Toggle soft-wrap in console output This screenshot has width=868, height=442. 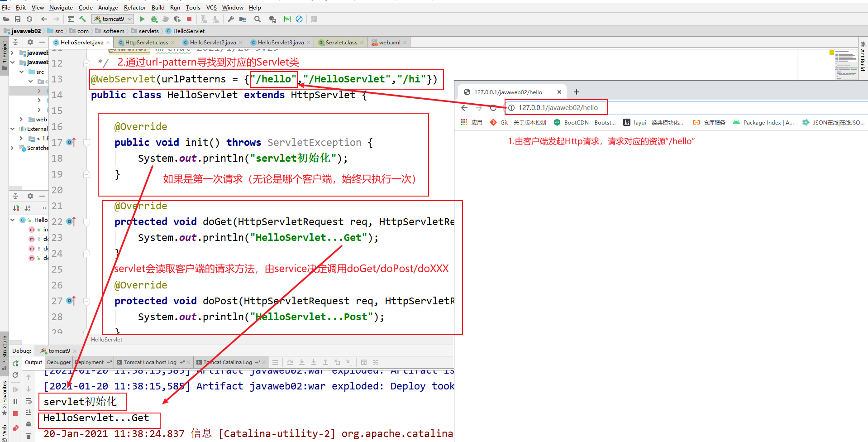click(29, 401)
